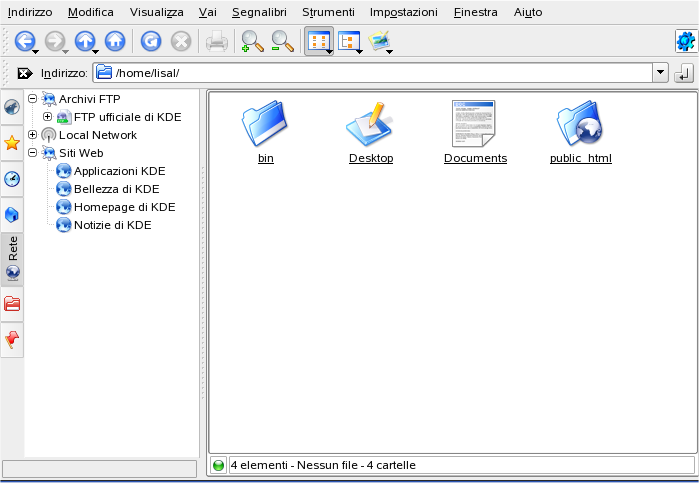The image size is (699, 483).
Task: Go up one directory level
Action: coord(84,41)
